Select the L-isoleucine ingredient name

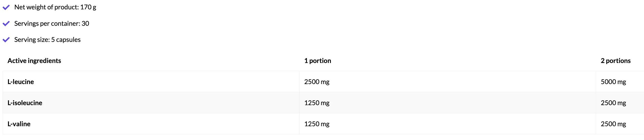[x=25, y=103]
